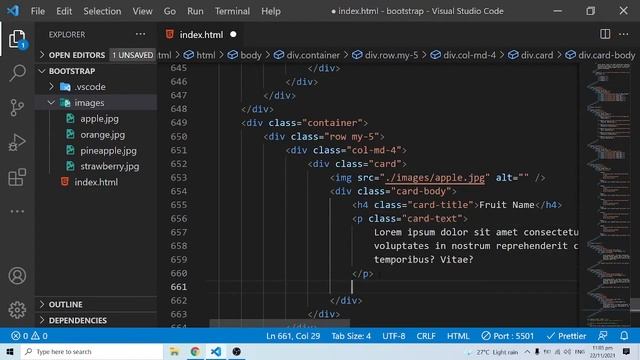The height and width of the screenshot is (360, 640).
Task: Open the Accounts menu icon
Action: click(x=17, y=276)
